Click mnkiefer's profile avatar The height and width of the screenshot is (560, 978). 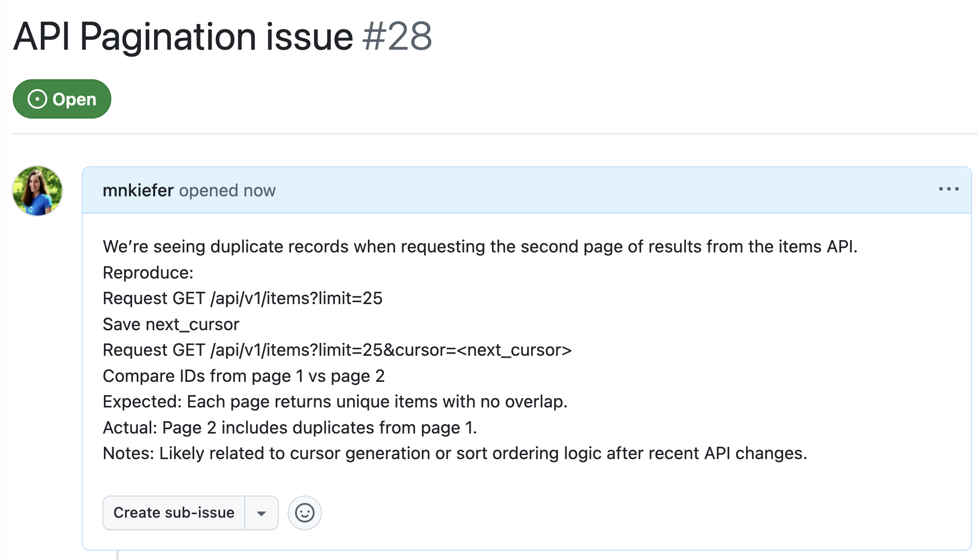37,190
